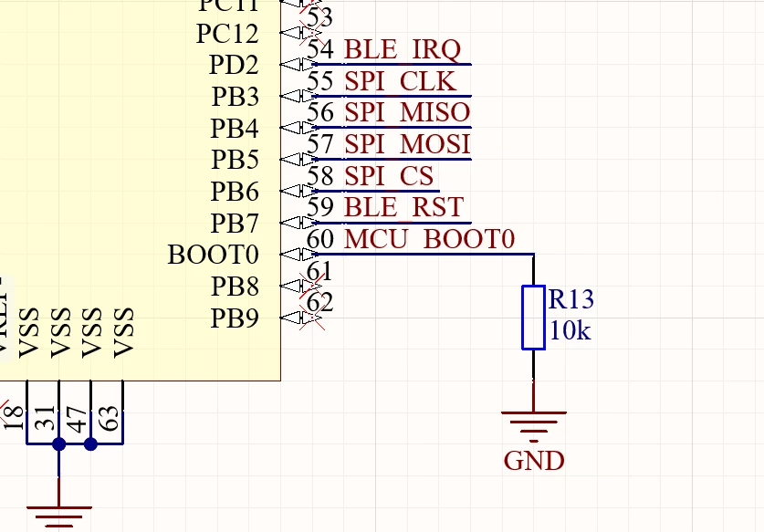Screen dimensions: 764x532
Task: Click the VSS pin number 63
Action: click(x=110, y=418)
